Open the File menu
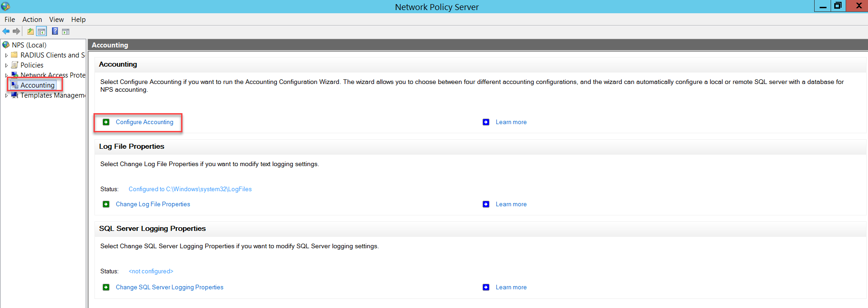The width and height of the screenshot is (868, 308). 10,19
